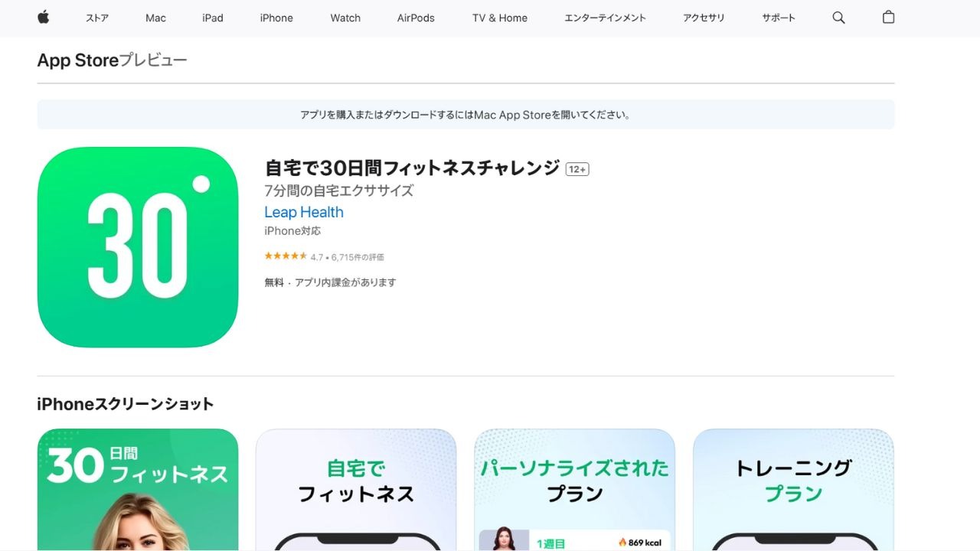This screenshot has height=551, width=980.
Task: Open the AirPods menu item
Action: point(416,18)
